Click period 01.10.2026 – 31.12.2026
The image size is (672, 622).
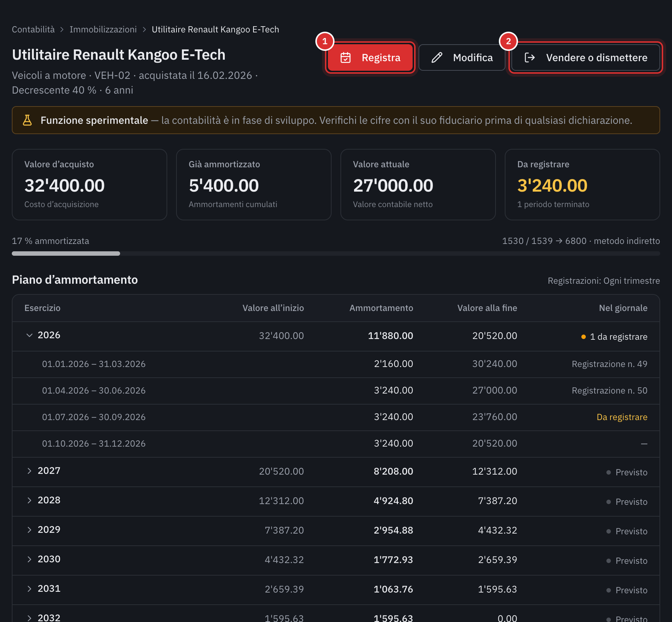click(94, 444)
